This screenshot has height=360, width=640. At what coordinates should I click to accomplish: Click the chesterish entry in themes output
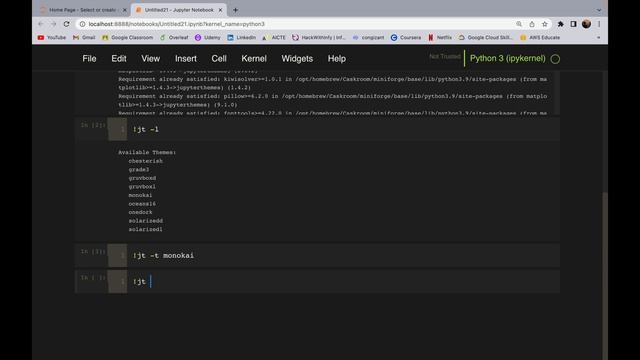click(x=145, y=161)
